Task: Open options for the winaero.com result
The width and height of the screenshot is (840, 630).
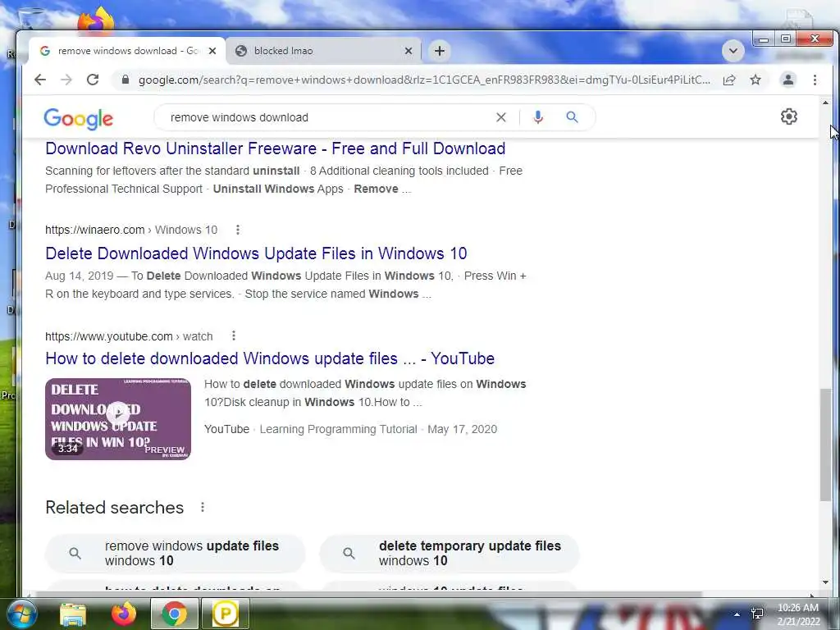Action: [x=238, y=230]
